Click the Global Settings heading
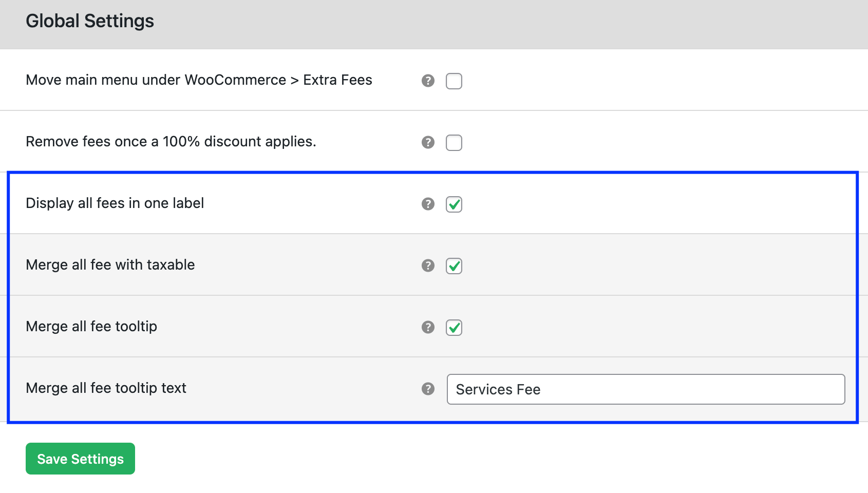The image size is (868, 493). [90, 21]
